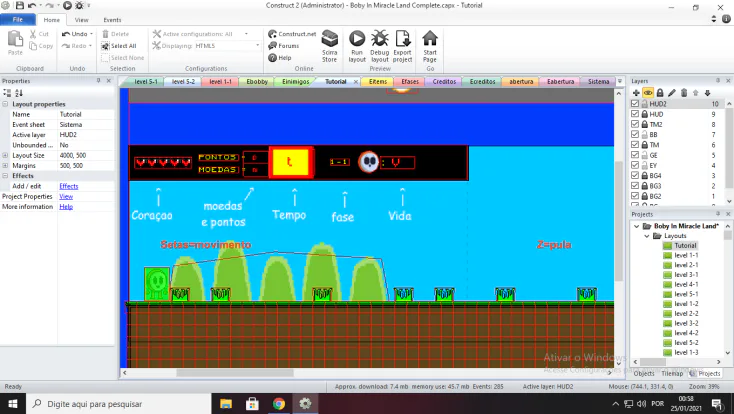Move layer up with arrow icon
Viewport: 734px width, 414px height.
696,93
